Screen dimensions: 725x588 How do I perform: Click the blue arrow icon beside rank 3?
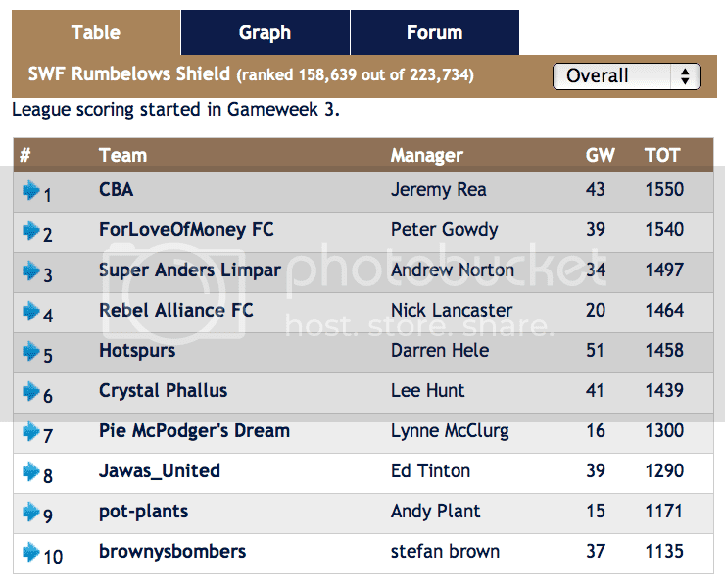(31, 270)
